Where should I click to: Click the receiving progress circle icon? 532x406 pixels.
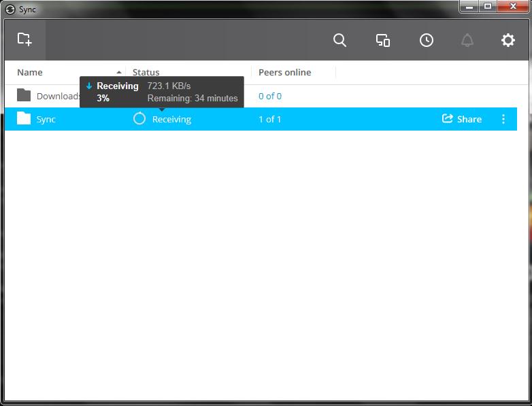(x=139, y=119)
